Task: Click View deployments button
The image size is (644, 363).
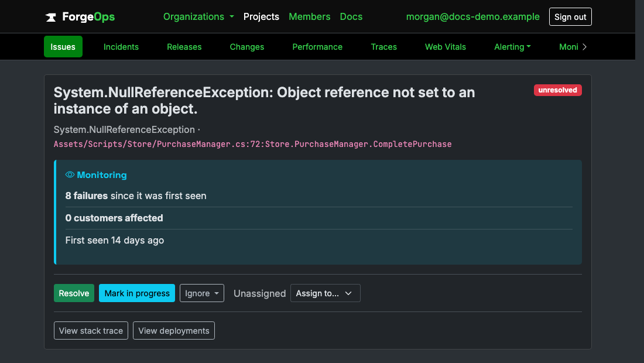Action: pyautogui.click(x=174, y=331)
